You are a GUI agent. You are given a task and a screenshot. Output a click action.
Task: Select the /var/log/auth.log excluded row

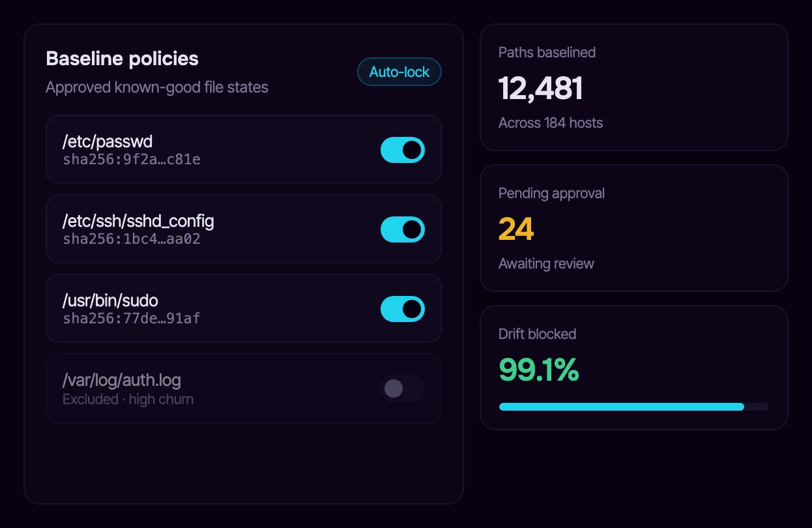pos(244,389)
